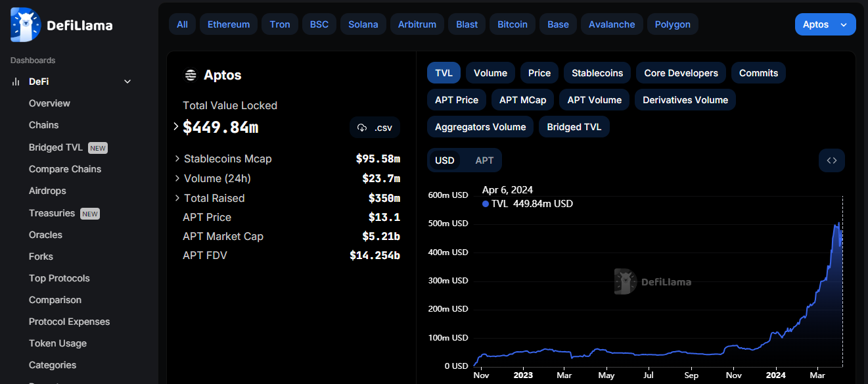The width and height of the screenshot is (868, 384).
Task: Toggle the APT MCap chart series
Action: 522,100
